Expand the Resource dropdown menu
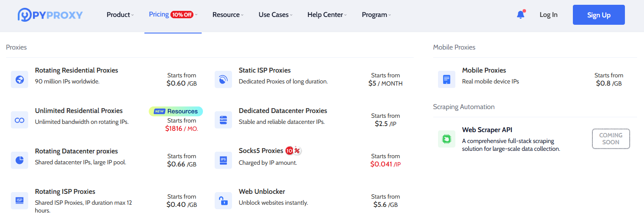Viewport: 644px width, 216px height. point(228,15)
